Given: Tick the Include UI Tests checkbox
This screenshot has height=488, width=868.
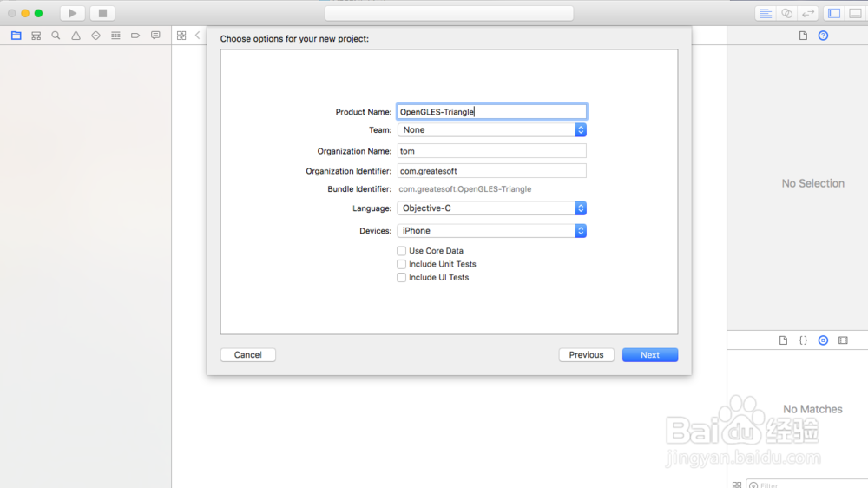Looking at the screenshot, I should pos(401,278).
